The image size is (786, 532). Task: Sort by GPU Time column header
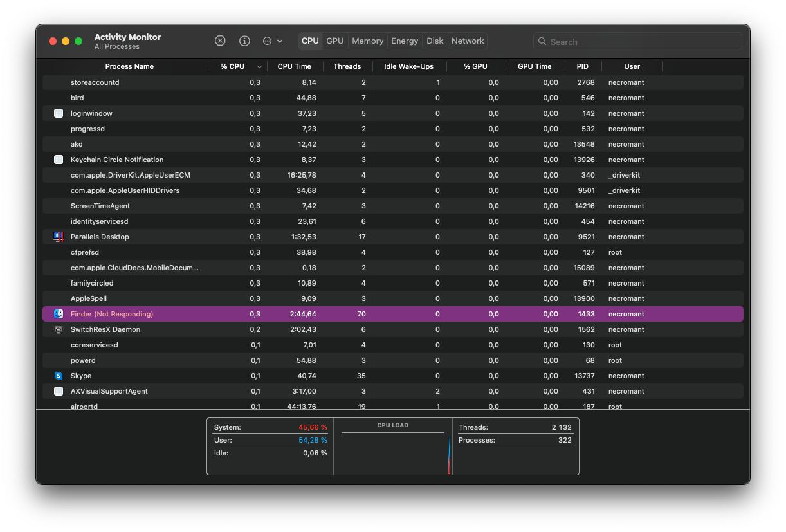(535, 66)
